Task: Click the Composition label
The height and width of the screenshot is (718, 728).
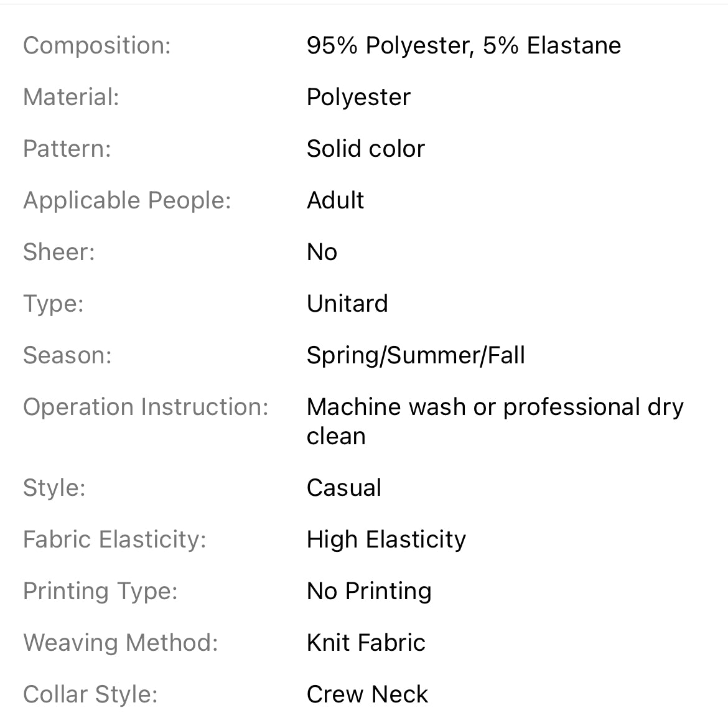Action: pos(96,45)
